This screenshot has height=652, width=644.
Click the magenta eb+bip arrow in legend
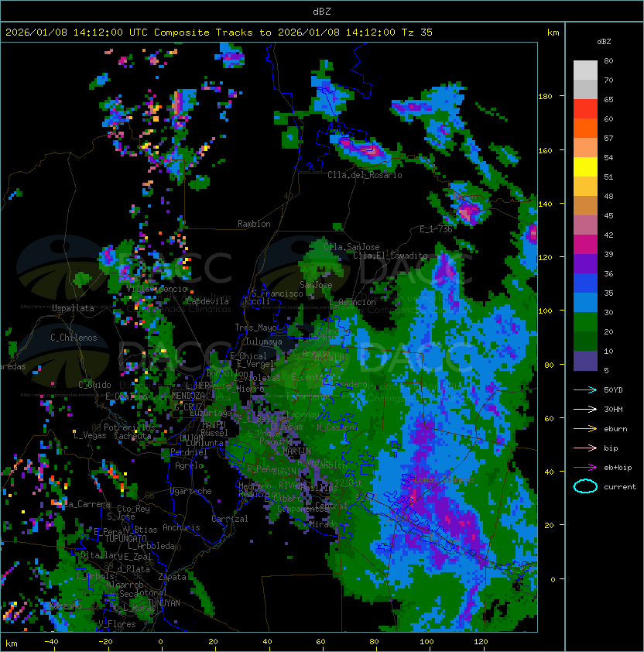(585, 468)
